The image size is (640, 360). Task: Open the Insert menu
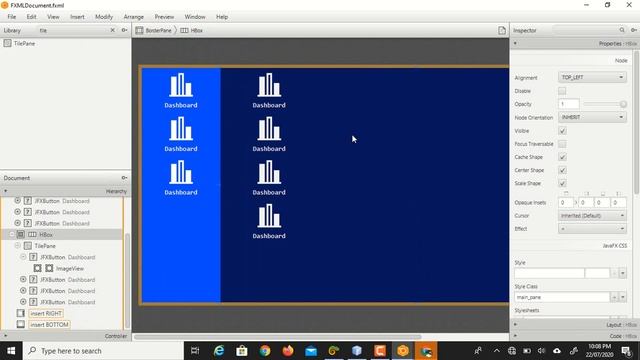[x=77, y=17]
